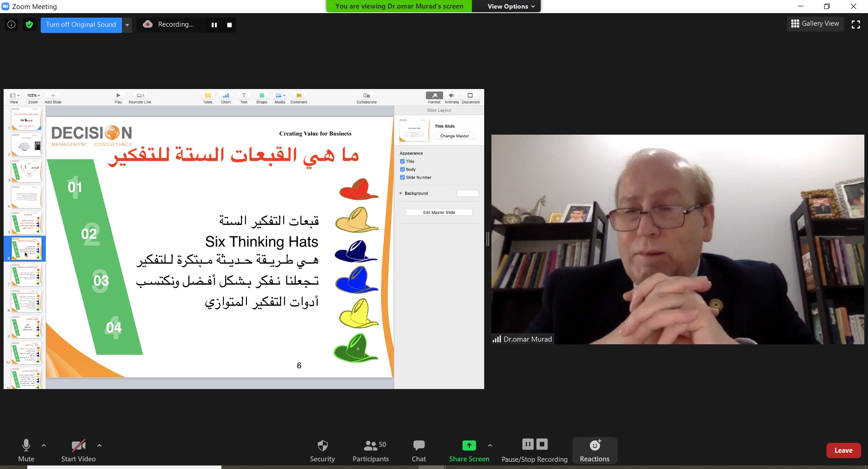Stop the recording in top bar
Screen dimensions: 868x469
pos(230,25)
